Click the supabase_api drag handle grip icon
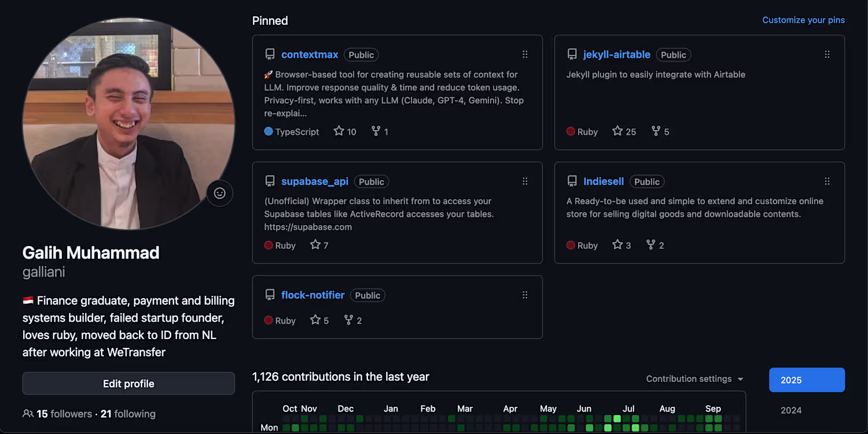The width and height of the screenshot is (868, 434). point(525,181)
